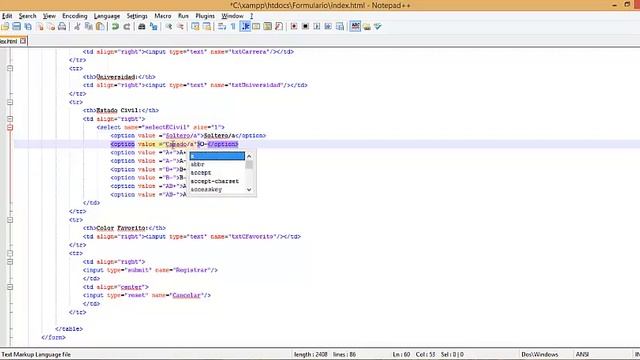
Task: Open the Run menu
Action: (x=183, y=16)
